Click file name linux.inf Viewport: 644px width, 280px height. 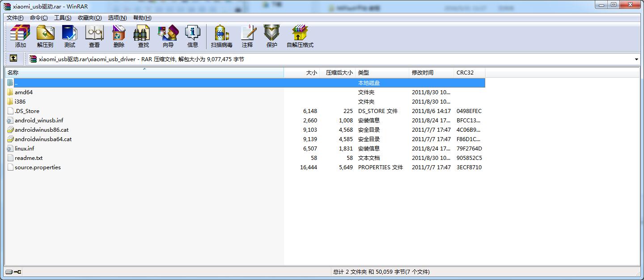pyautogui.click(x=24, y=148)
